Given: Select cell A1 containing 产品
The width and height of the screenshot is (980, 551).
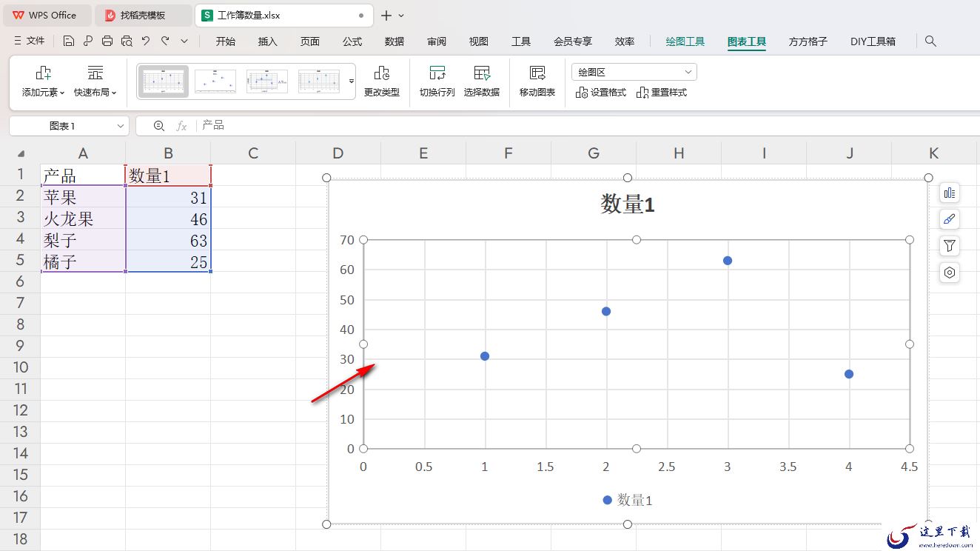Looking at the screenshot, I should 83,176.
